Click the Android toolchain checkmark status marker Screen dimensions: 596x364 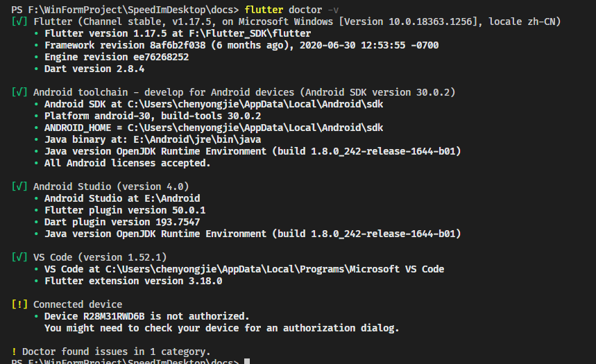coord(19,92)
